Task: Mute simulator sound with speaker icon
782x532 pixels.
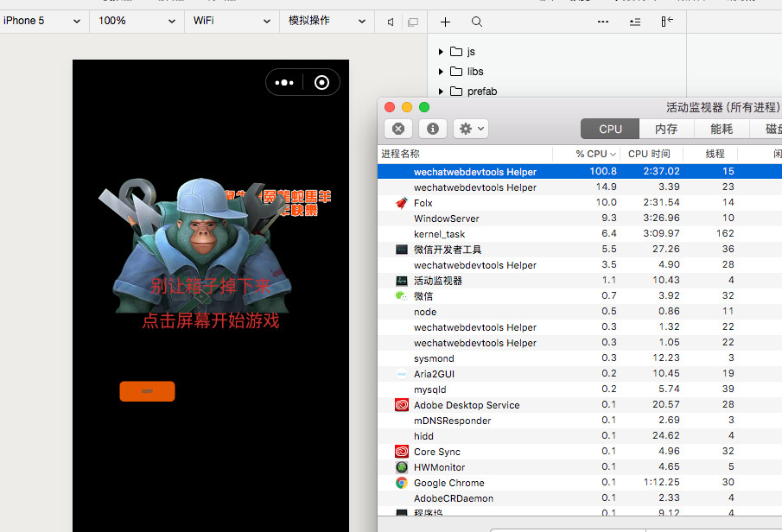Action: coord(391,22)
